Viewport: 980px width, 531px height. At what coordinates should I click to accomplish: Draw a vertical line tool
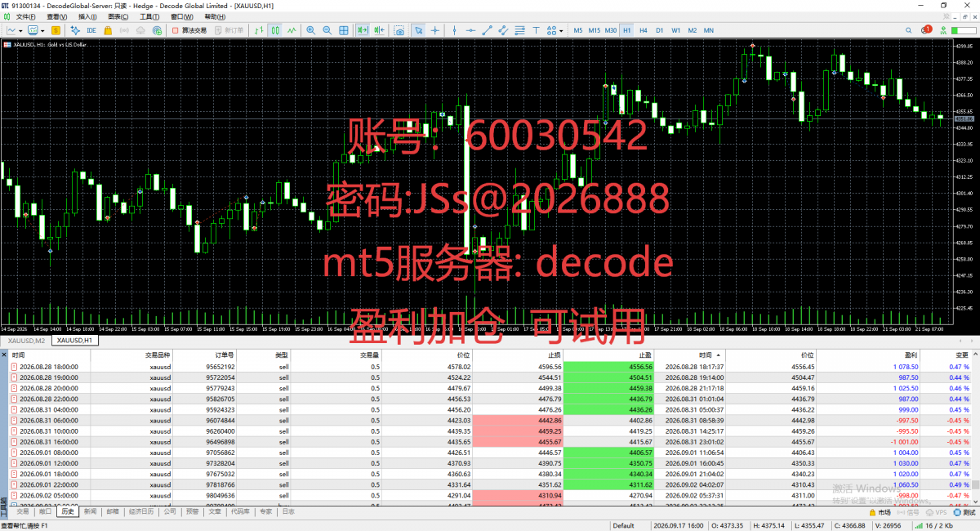pos(454,30)
